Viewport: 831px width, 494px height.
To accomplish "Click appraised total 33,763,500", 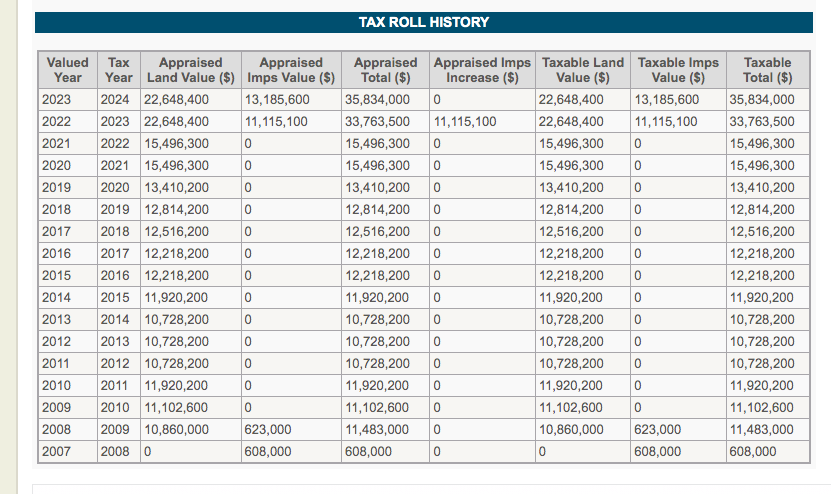I will tap(385, 122).
